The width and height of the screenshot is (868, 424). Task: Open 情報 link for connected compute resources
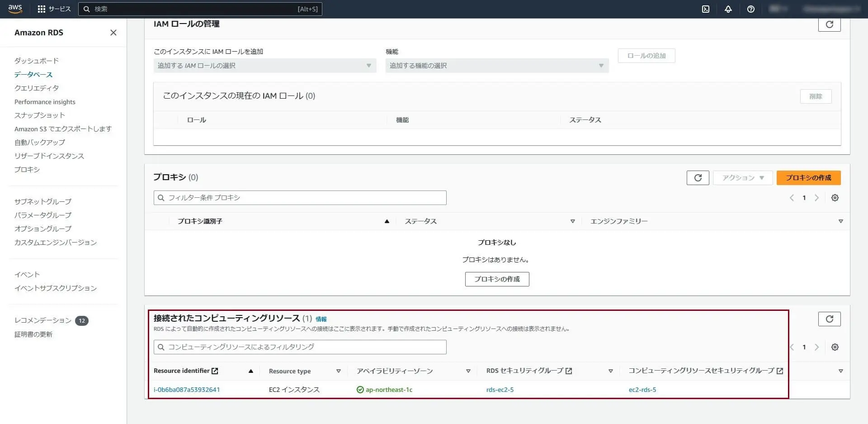321,319
